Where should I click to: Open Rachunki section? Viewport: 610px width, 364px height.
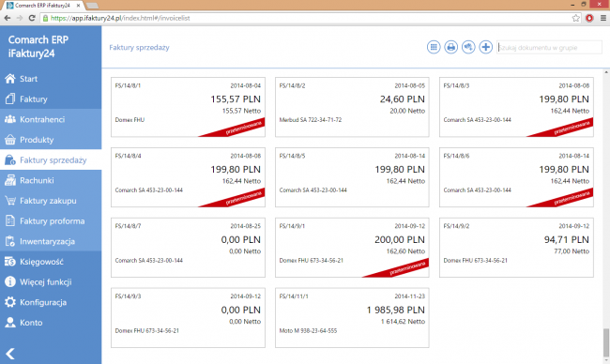pos(51,180)
